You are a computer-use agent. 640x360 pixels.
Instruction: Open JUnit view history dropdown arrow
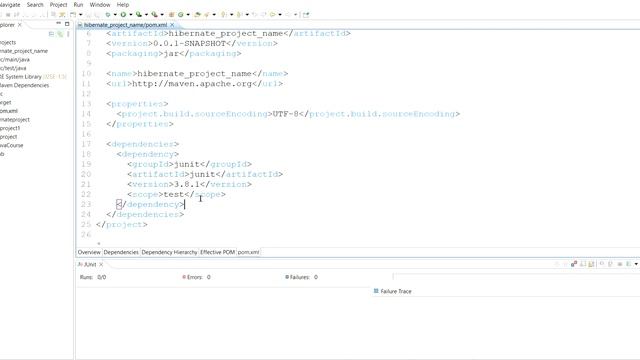pyautogui.click(x=636, y=264)
